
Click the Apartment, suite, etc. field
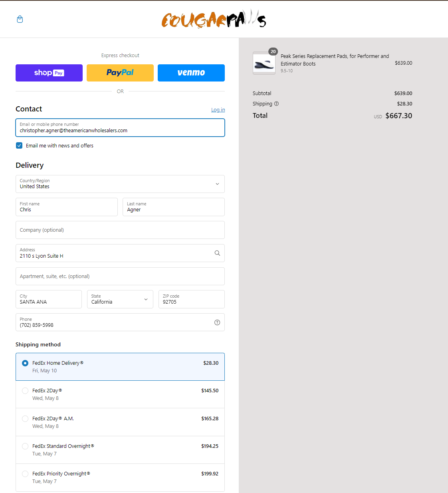pos(120,276)
